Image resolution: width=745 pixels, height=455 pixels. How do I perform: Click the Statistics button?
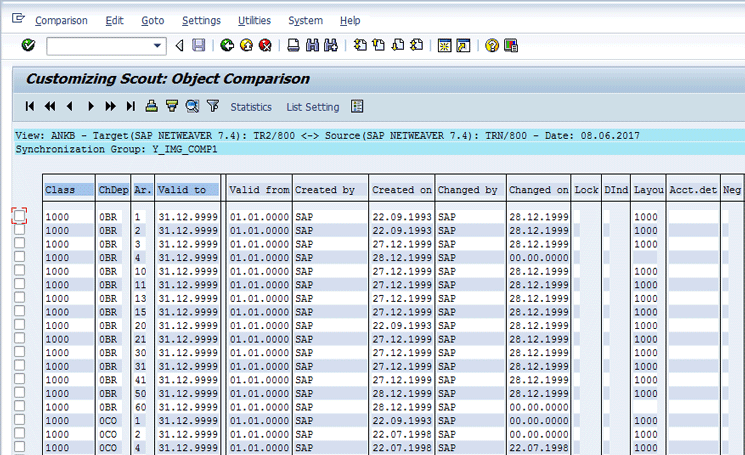tap(251, 107)
